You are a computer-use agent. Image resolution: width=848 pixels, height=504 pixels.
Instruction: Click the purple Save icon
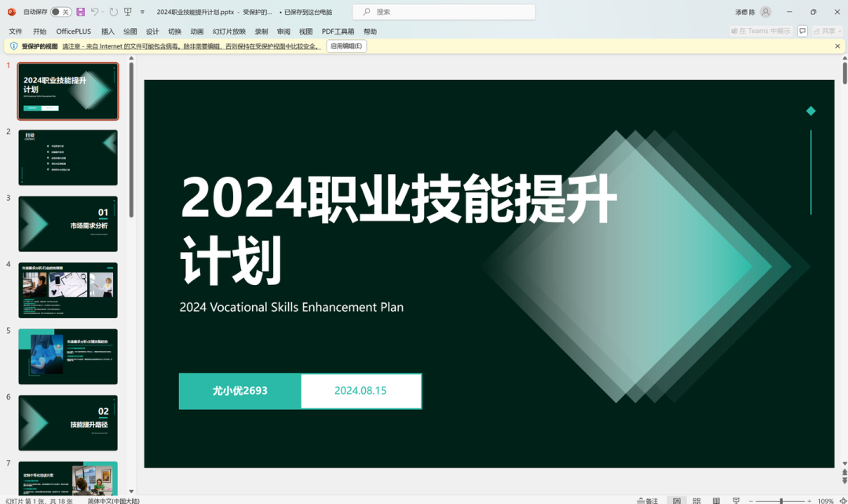click(81, 12)
